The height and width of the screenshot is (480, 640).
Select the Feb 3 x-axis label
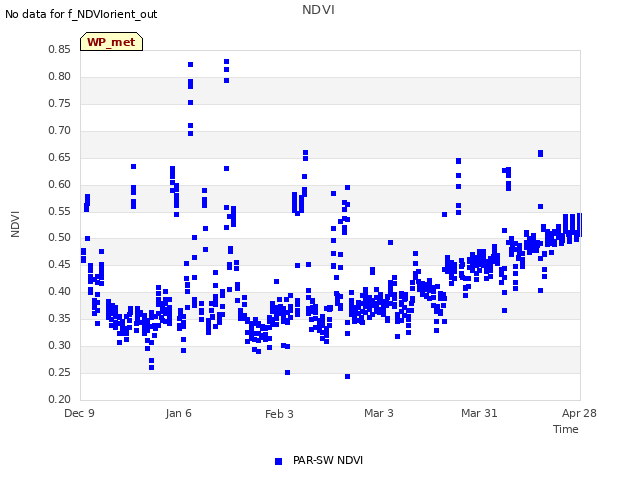click(x=279, y=414)
